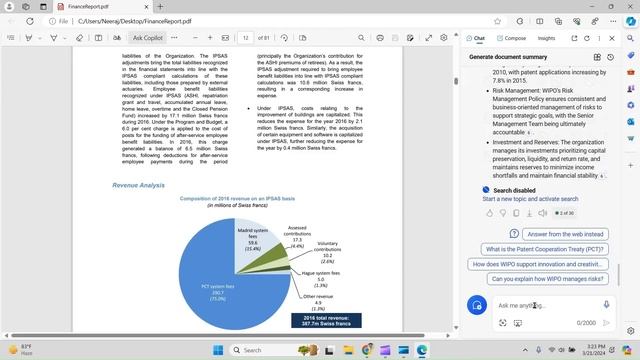Click the FinanceReport.pdf browser tab

point(103,7)
